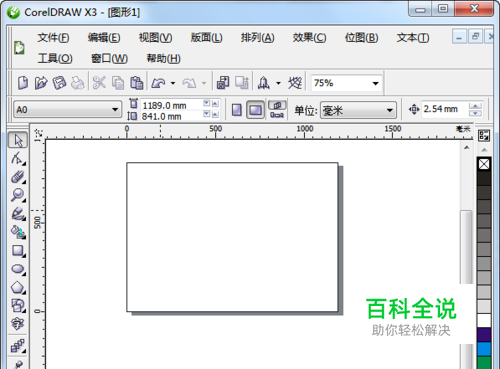500x369 pixels.
Task: Open the 视图(V) menu
Action: pos(155,37)
